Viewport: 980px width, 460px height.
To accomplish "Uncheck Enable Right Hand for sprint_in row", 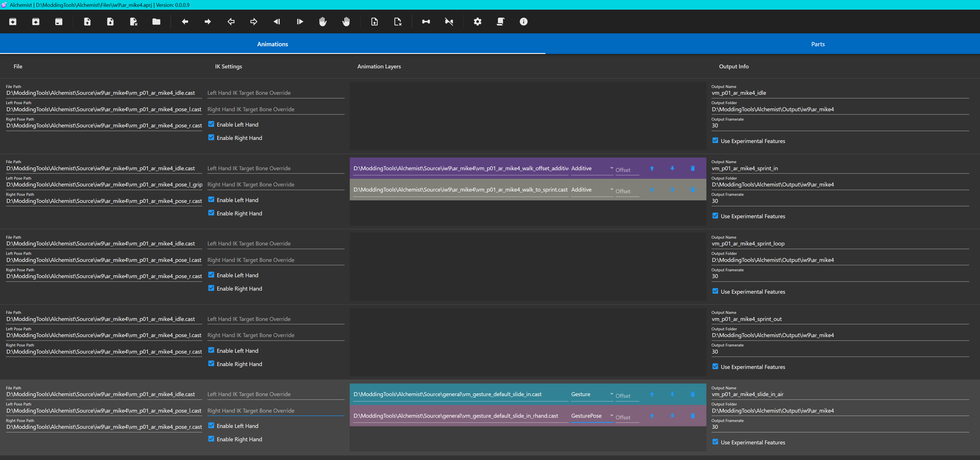I will point(211,213).
